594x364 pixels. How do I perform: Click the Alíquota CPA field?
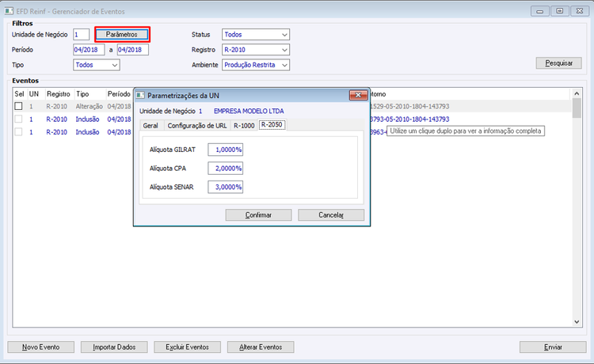tap(226, 169)
